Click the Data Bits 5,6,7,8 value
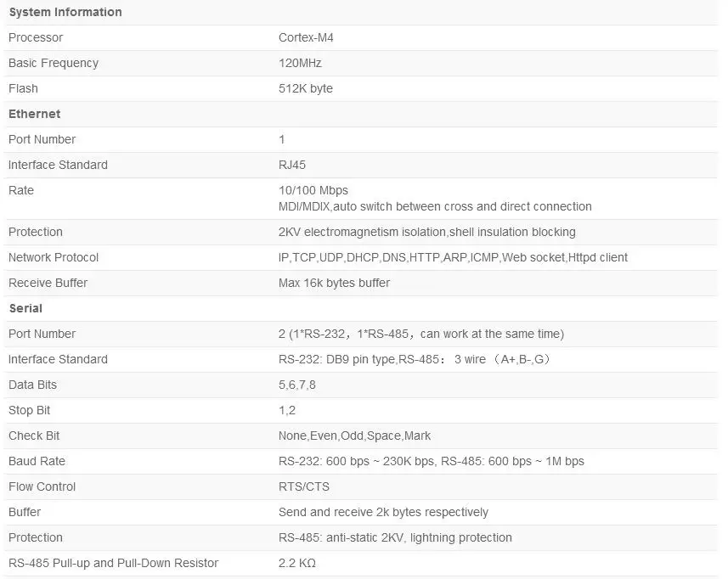This screenshot has height=579, width=728. tap(297, 385)
